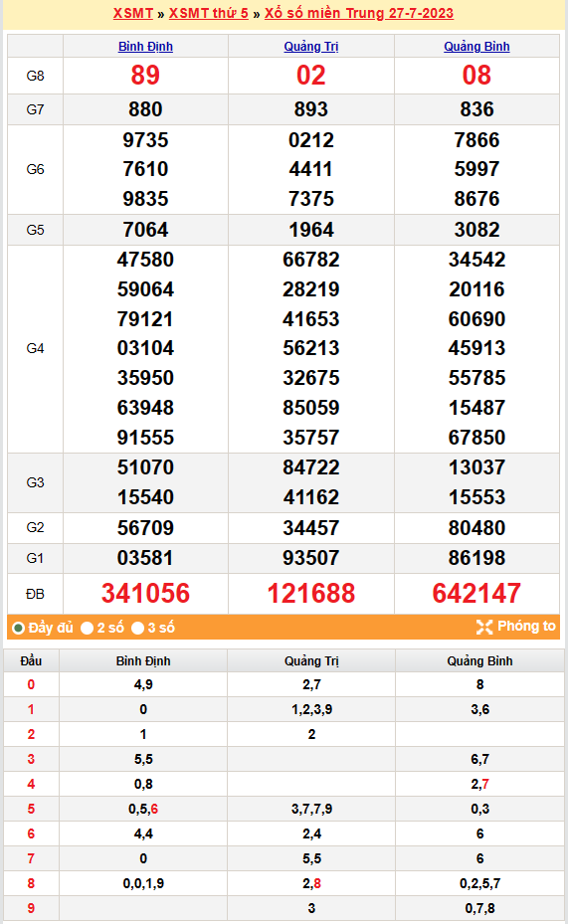Click G4 number 60690

pos(476,319)
